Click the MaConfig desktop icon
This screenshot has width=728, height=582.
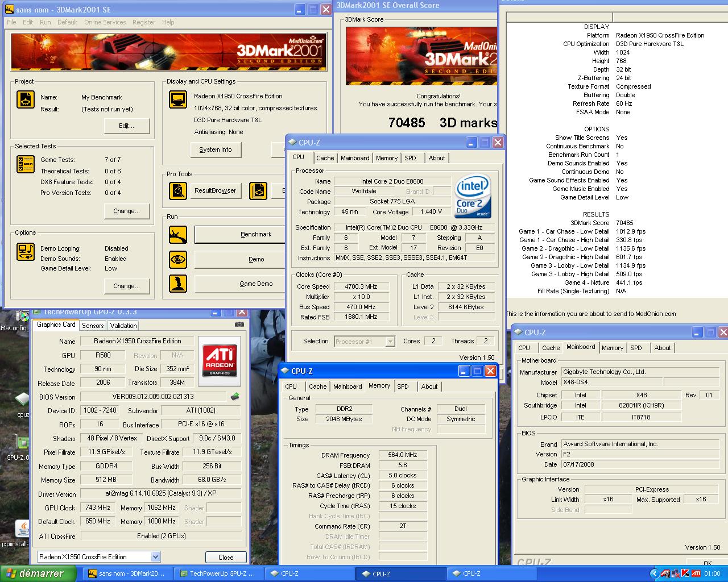(x=22, y=316)
